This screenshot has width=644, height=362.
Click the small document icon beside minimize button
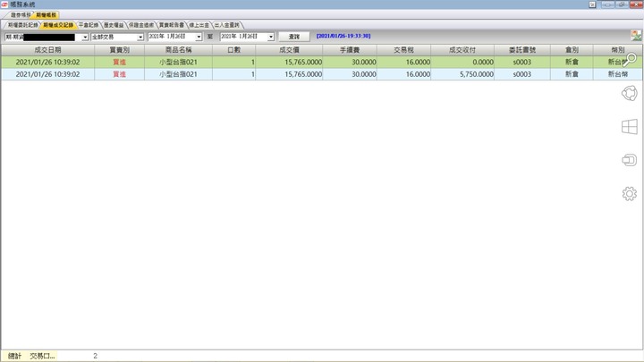coord(592,4)
